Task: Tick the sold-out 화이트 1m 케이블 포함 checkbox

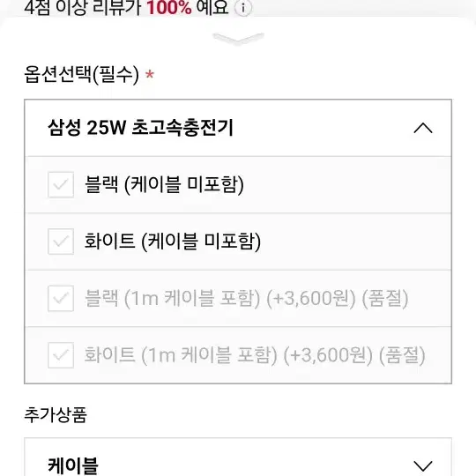Action: tap(61, 355)
